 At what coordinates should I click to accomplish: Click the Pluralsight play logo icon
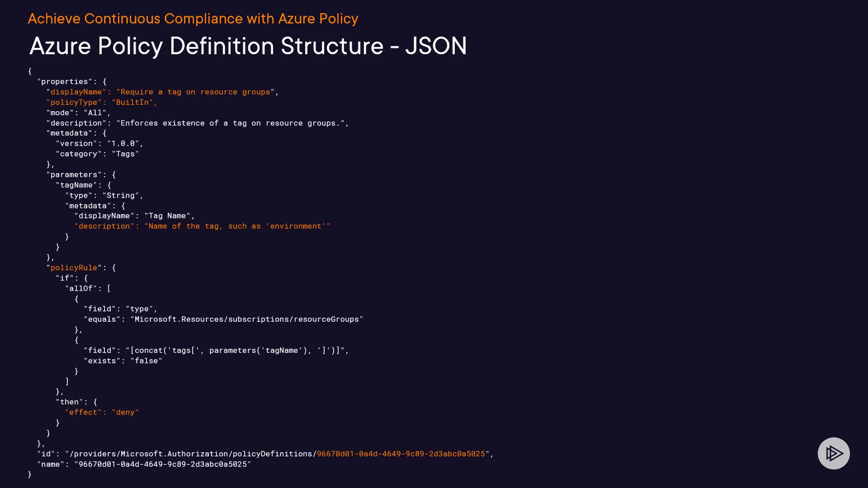[x=833, y=453]
